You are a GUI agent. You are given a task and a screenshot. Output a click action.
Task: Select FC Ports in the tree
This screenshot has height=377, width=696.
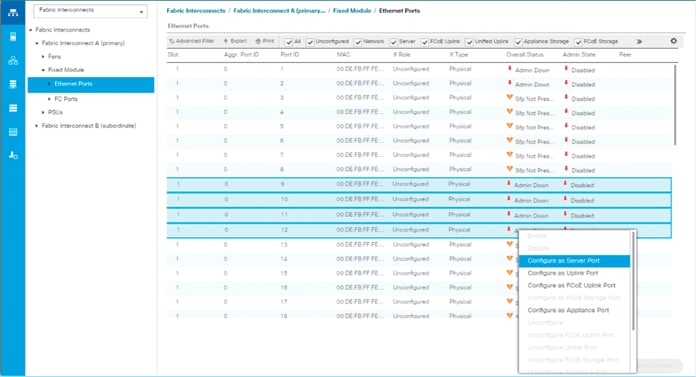(66, 99)
